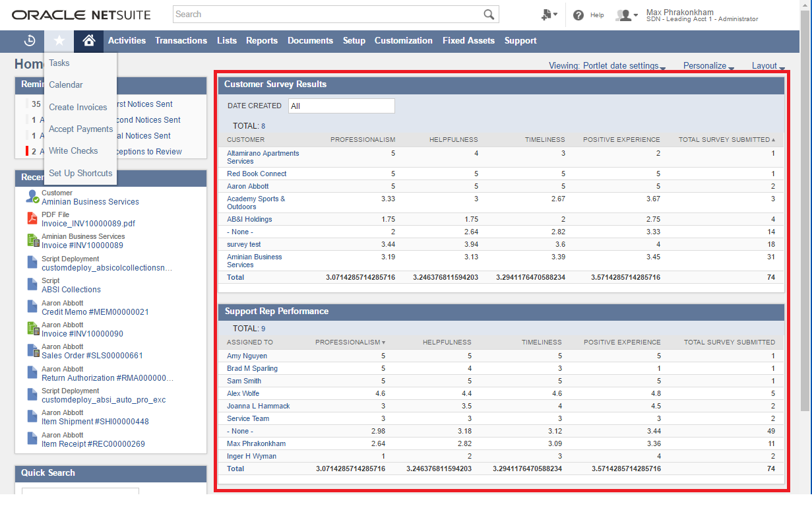Expand the Viewing: Portlet date settings dropdown
The height and width of the screenshot is (520, 812).
(x=607, y=66)
